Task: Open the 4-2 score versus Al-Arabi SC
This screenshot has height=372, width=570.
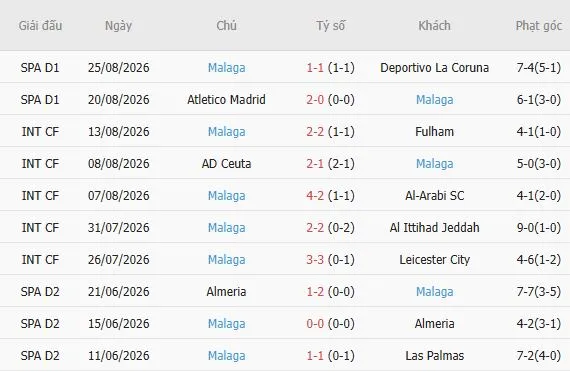Action: [x=315, y=196]
